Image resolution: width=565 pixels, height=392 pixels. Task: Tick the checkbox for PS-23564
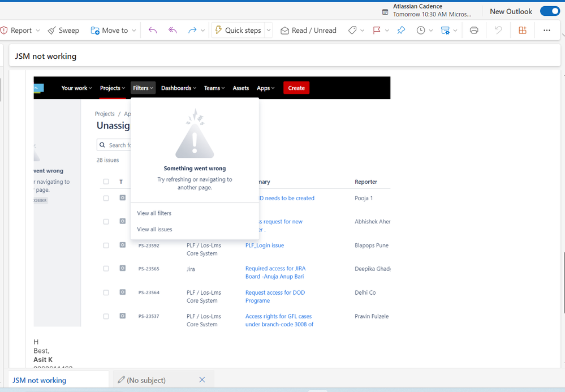click(106, 292)
